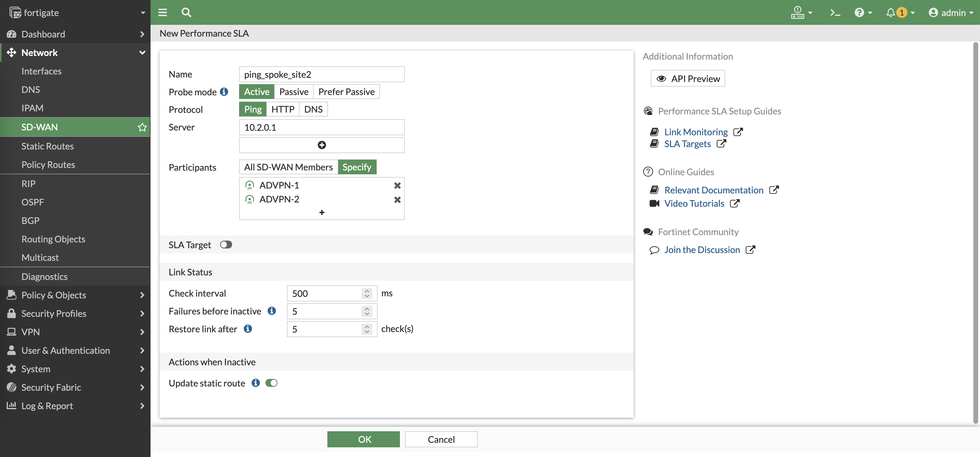Increase Check interval with stepper arrow
This screenshot has height=457, width=980.
[367, 291]
